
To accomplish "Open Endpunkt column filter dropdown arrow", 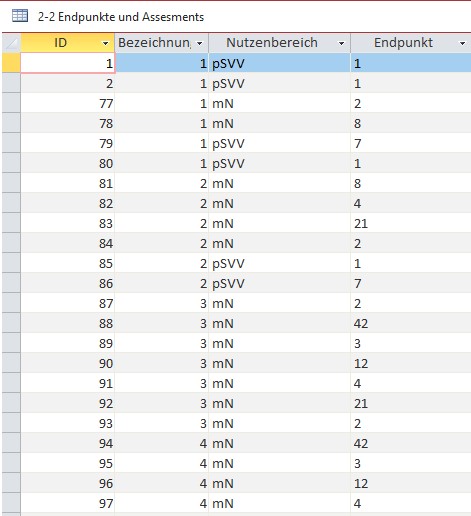I will point(462,43).
